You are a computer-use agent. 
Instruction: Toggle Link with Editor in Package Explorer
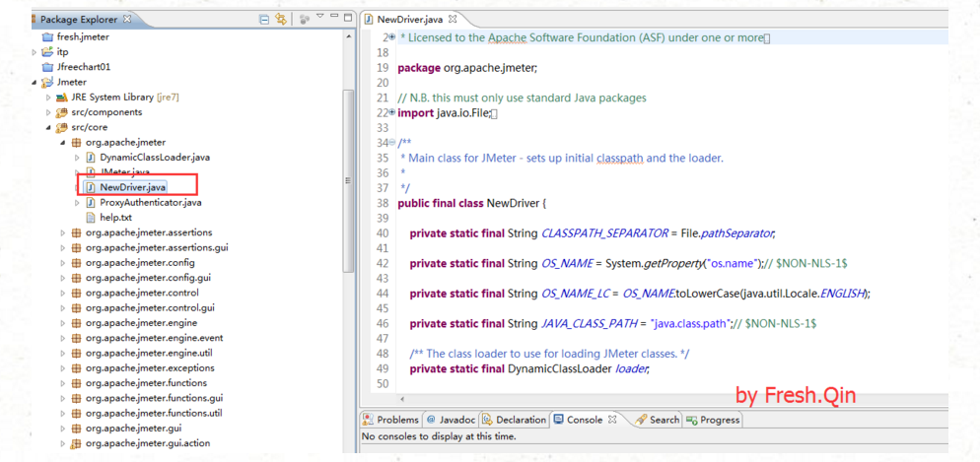281,20
